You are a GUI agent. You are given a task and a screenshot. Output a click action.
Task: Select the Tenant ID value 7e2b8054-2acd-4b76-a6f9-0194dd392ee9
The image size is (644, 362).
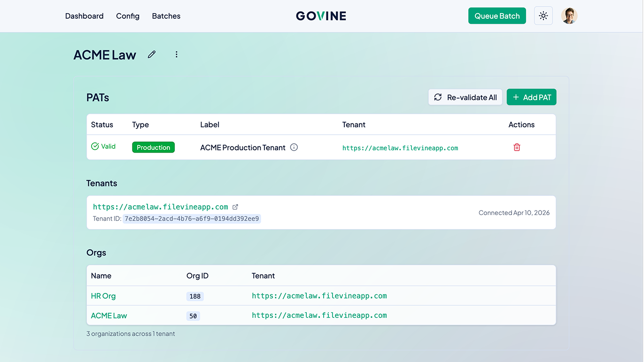pos(192,219)
